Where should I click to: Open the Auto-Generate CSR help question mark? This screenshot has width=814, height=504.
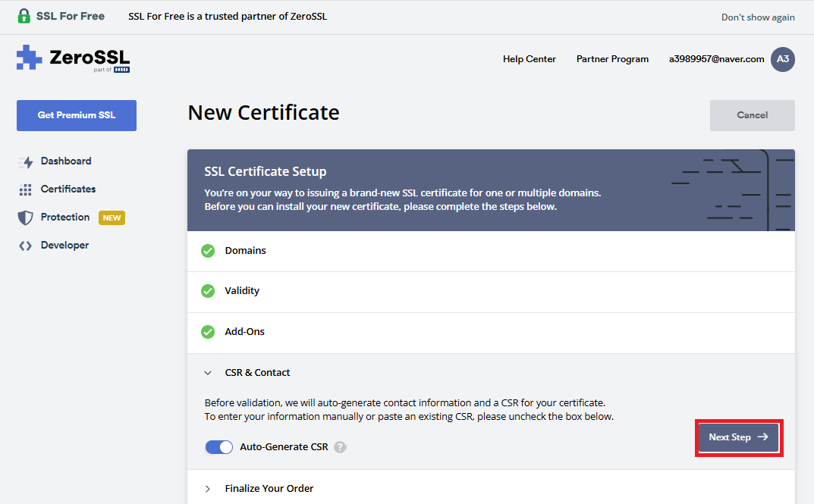[340, 447]
